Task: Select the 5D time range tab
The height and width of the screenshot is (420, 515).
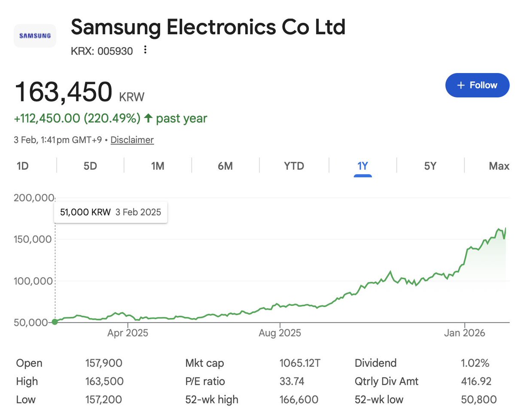Action: 90,166
